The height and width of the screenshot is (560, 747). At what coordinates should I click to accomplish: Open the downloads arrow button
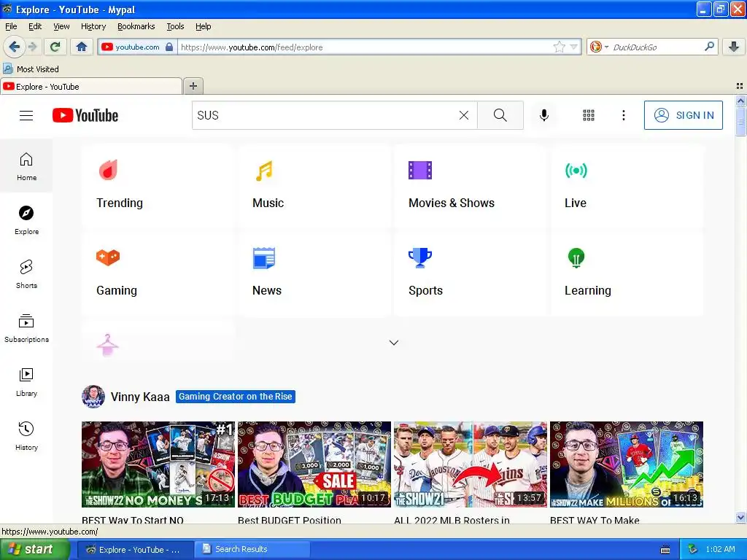coord(734,47)
